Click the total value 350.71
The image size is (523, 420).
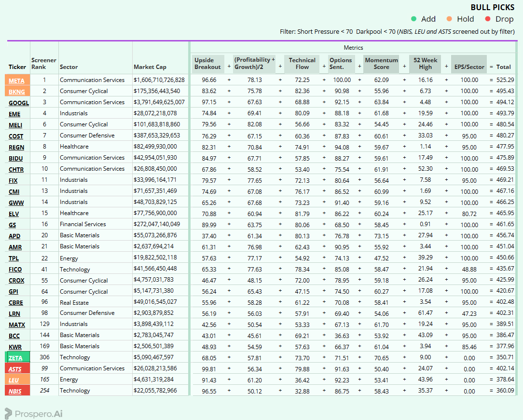[505, 357]
